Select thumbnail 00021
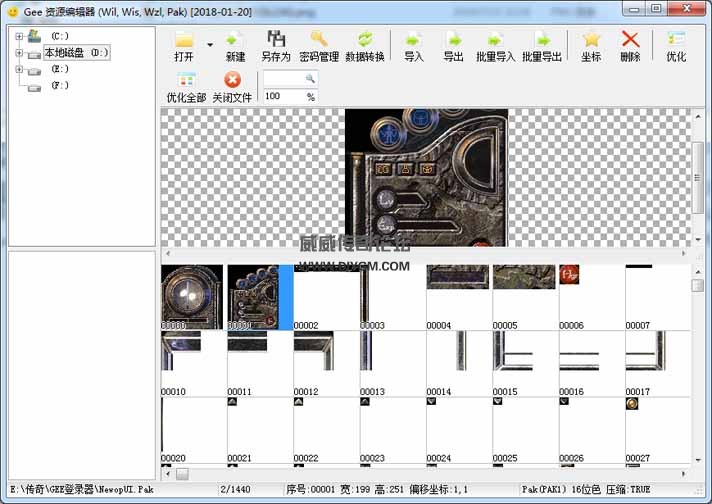This screenshot has height=504, width=712. click(x=260, y=430)
